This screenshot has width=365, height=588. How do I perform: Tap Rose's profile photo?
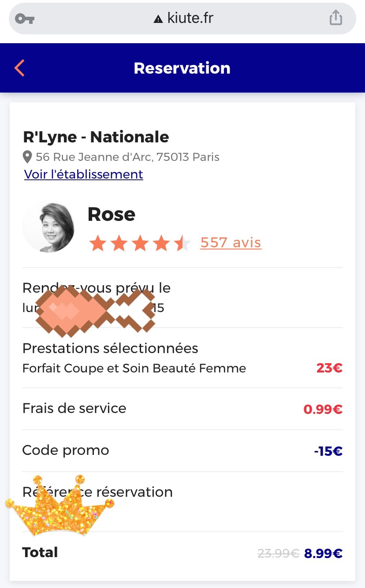[48, 227]
